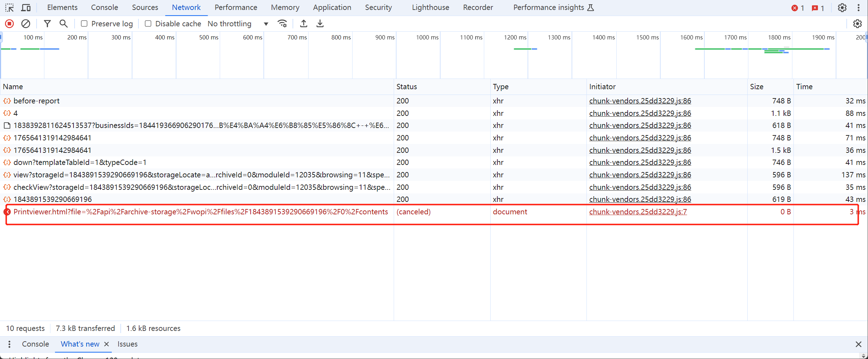Toggle the device toolbar icon
Viewport: 868px width, 359px height.
coord(26,7)
